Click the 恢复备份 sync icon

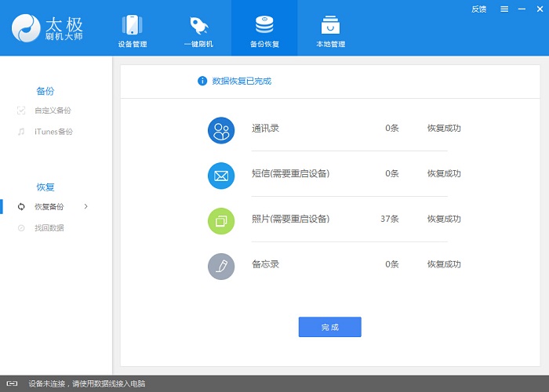click(x=21, y=207)
